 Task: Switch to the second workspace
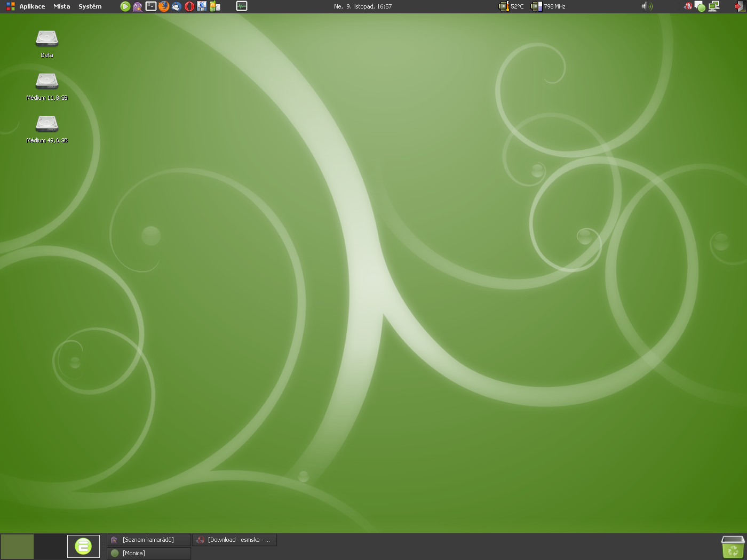point(50,547)
